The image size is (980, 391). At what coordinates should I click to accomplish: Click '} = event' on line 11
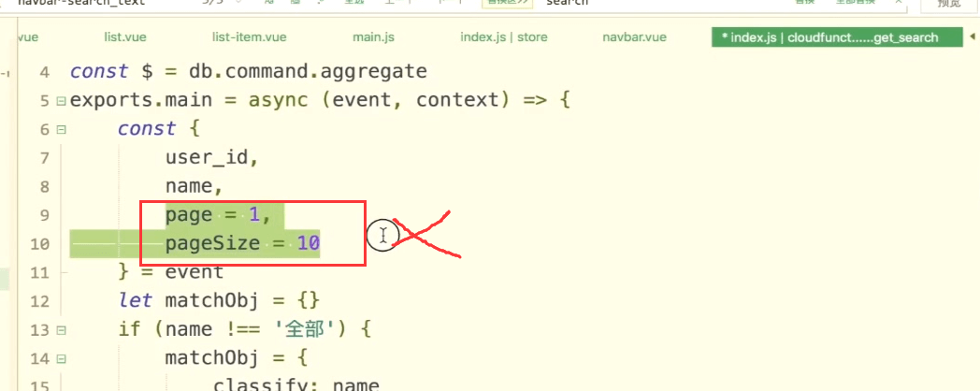click(x=171, y=273)
